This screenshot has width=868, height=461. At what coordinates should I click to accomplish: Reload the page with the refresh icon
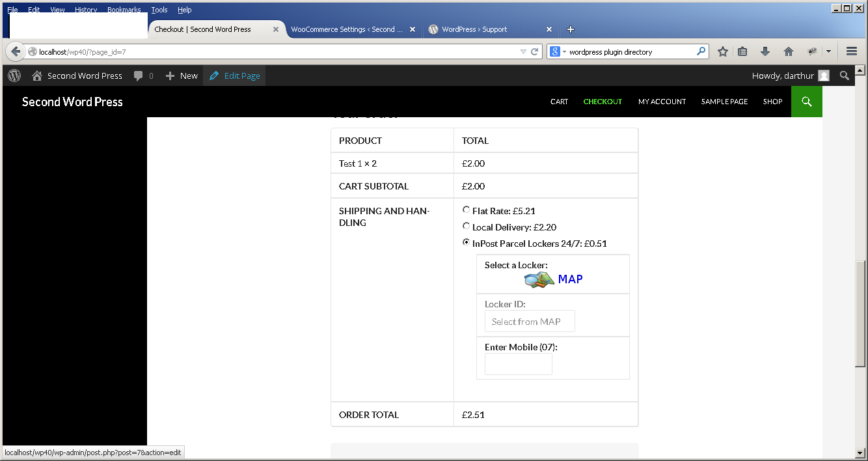(535, 51)
